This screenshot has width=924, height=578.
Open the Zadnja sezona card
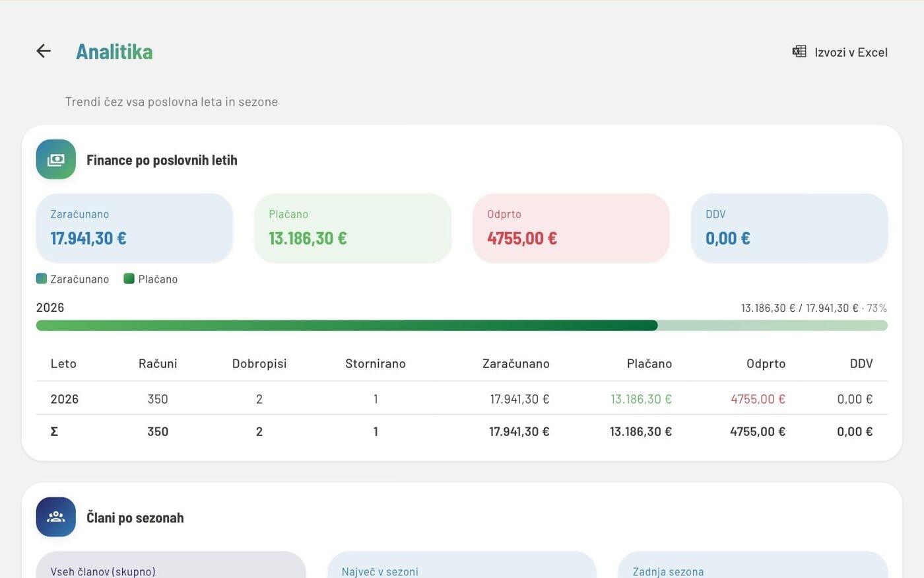[x=753, y=565]
